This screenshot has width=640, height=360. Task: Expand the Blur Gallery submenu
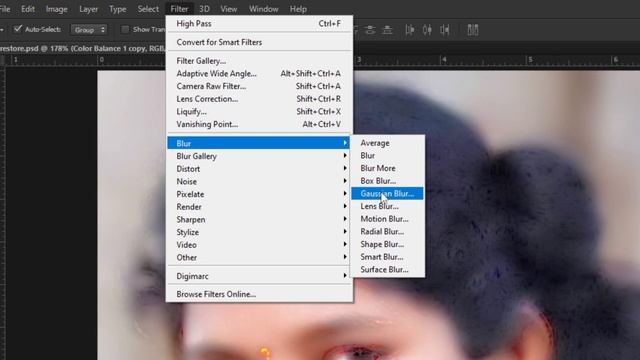click(x=259, y=156)
